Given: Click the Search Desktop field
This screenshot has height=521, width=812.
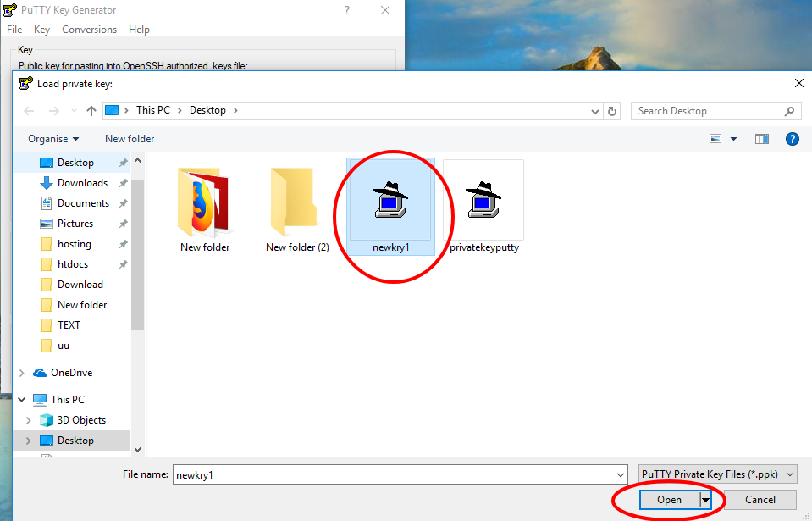Looking at the screenshot, I should [715, 111].
